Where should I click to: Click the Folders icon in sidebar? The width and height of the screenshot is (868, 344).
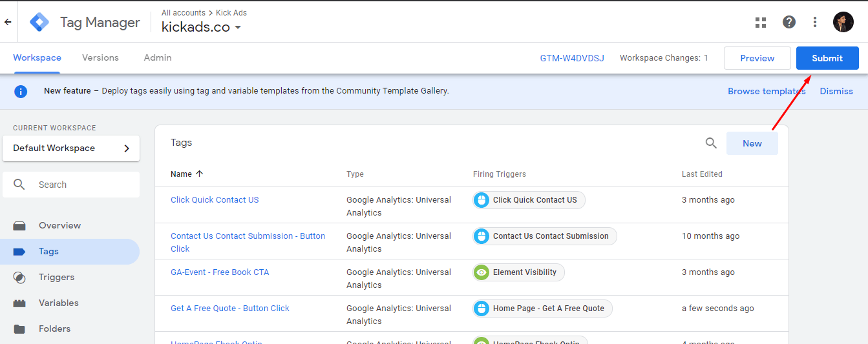pos(19,329)
